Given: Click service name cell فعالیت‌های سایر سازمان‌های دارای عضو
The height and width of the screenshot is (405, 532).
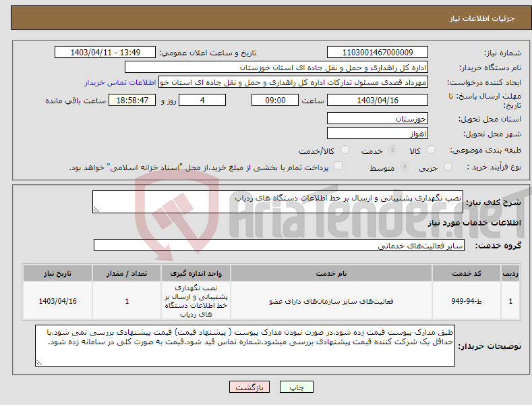Looking at the screenshot, I should click(332, 301).
